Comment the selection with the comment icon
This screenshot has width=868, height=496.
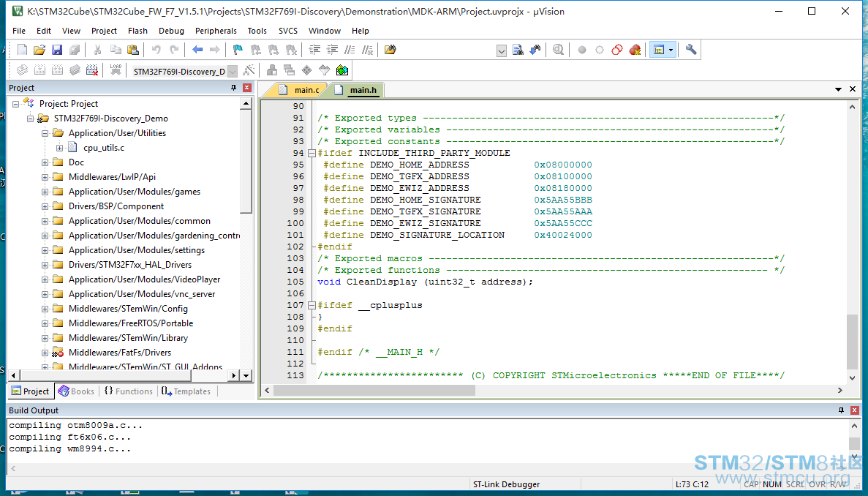[x=350, y=50]
